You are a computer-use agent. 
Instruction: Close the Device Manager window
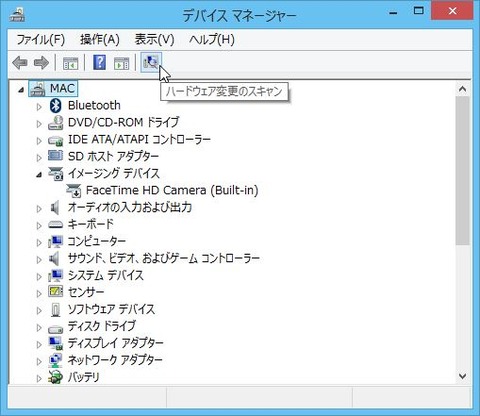(x=452, y=11)
